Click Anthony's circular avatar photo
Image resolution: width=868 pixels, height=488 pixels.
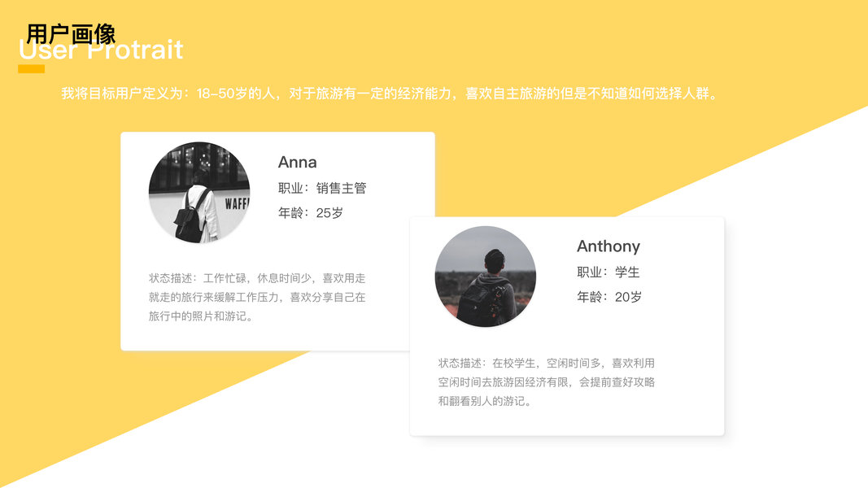click(486, 277)
